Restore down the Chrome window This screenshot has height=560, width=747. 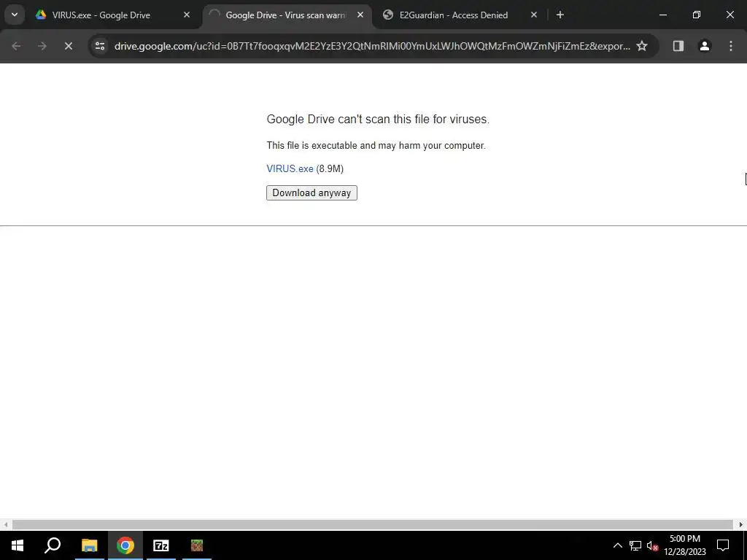[697, 15]
